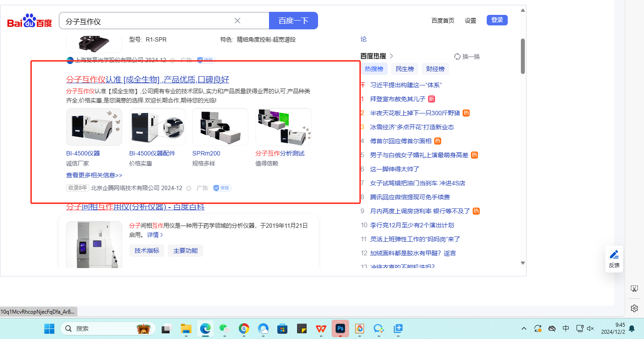Click the 百度百科 instrument thumbnail image
This screenshot has width=644, height=339.
pos(94,244)
